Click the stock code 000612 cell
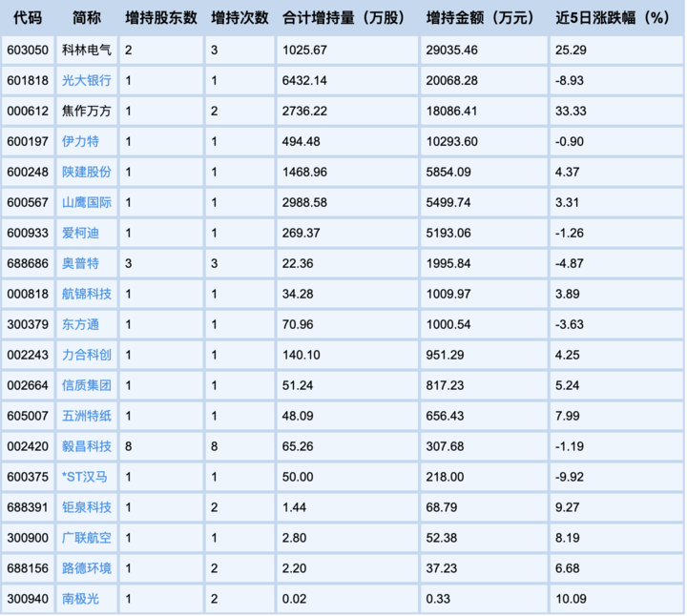 28,112
